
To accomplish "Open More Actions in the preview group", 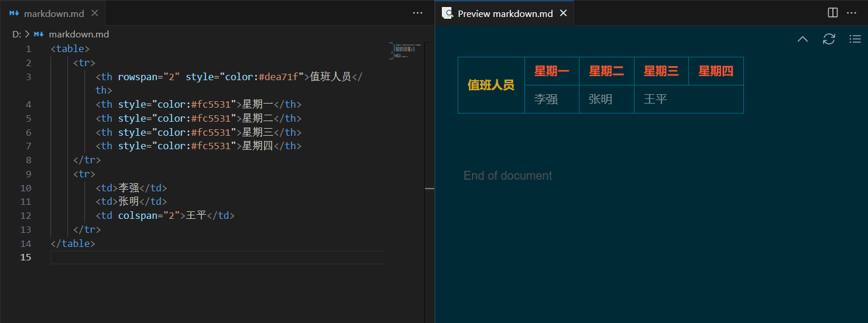I will [x=852, y=13].
